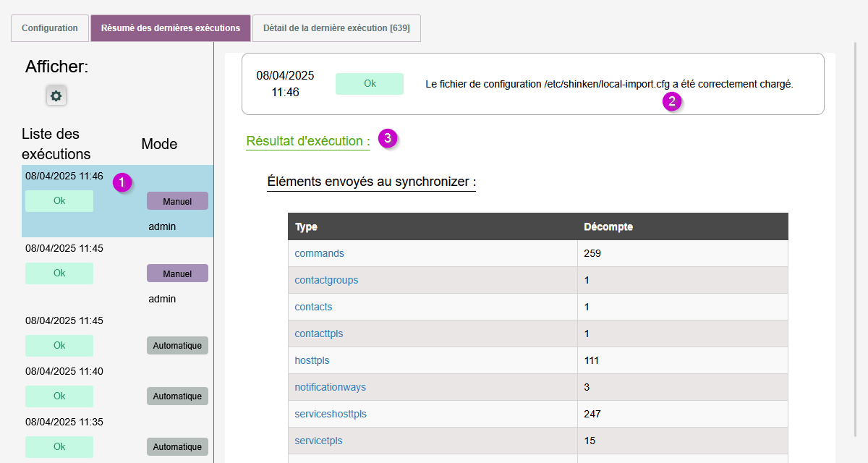Switch to Résumé des dernières exécutions tab
The height and width of the screenshot is (463, 868).
click(171, 28)
